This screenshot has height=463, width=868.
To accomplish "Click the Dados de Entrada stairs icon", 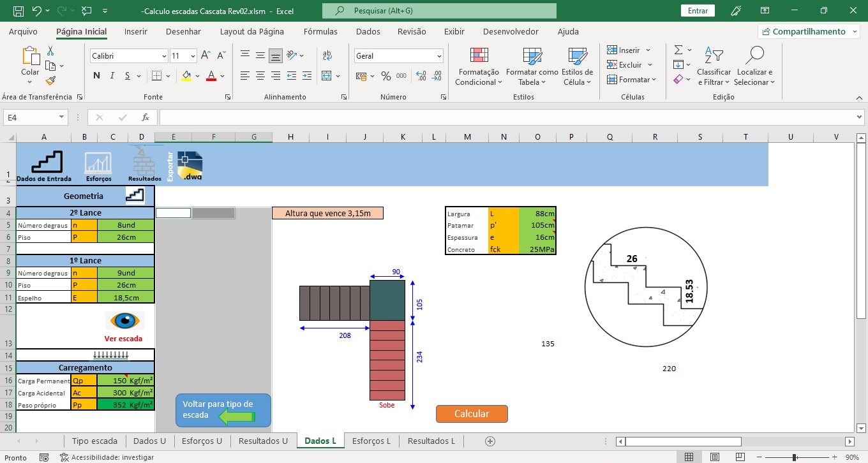I will (48, 162).
